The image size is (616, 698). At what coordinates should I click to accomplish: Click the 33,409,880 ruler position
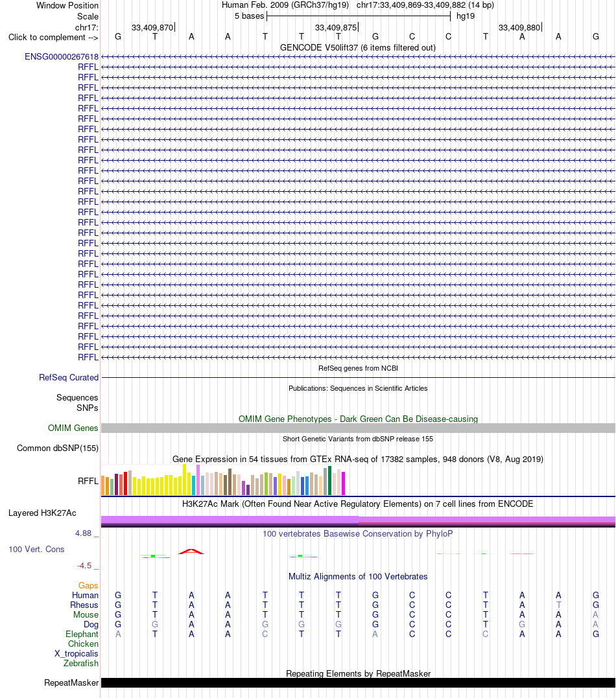(x=519, y=28)
